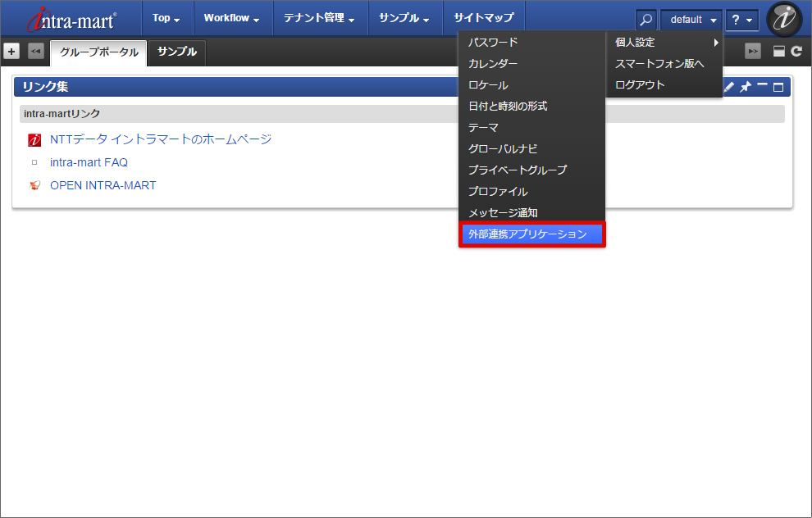The height and width of the screenshot is (518, 812).
Task: Maximize the リンク集 portlet
Action: coord(778,87)
